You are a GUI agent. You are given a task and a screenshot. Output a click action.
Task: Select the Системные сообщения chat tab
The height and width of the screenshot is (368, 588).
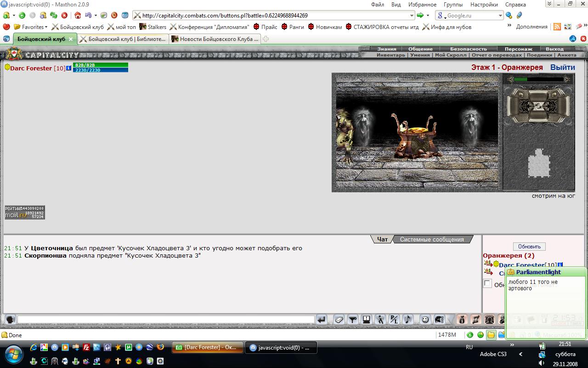(432, 239)
